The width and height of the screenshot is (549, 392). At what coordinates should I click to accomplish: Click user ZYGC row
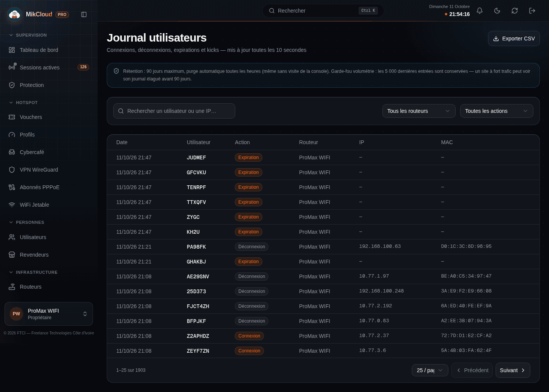click(323, 217)
